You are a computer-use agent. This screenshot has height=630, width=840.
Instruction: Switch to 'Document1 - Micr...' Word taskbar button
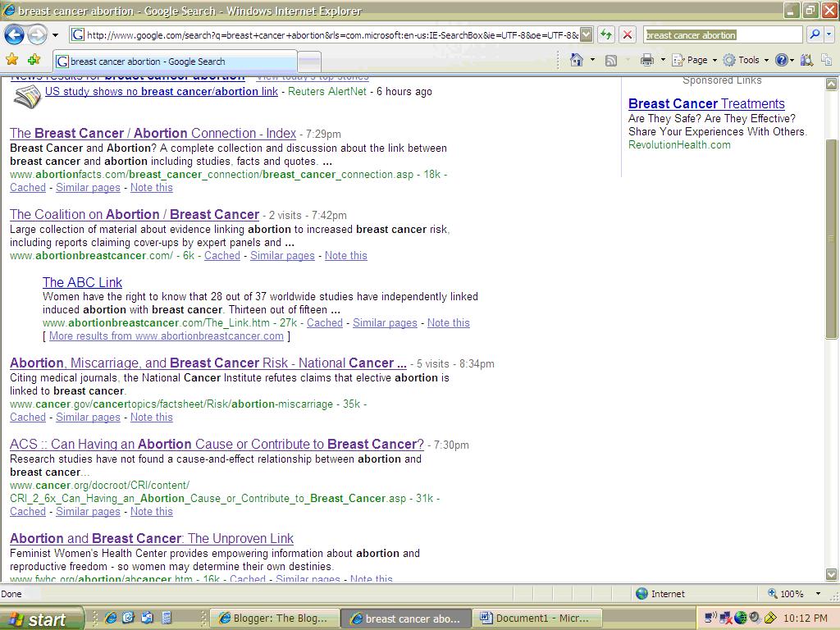[538, 619]
